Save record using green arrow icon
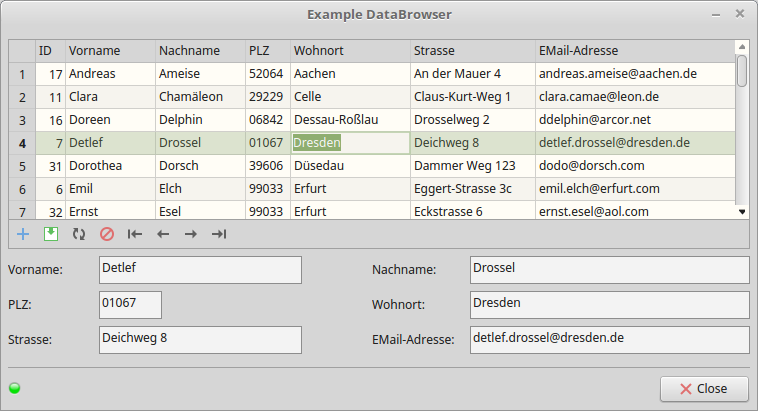 pyautogui.click(x=51, y=234)
